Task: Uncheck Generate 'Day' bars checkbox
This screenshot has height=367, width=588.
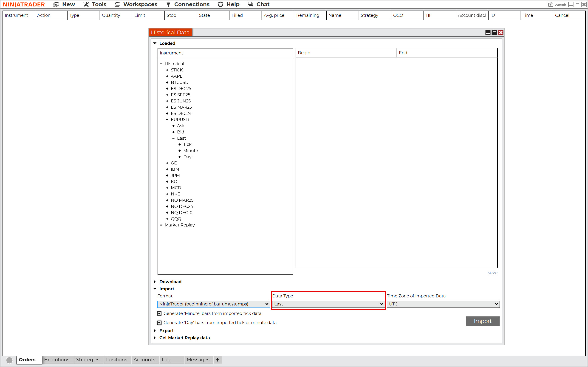Action: click(159, 323)
